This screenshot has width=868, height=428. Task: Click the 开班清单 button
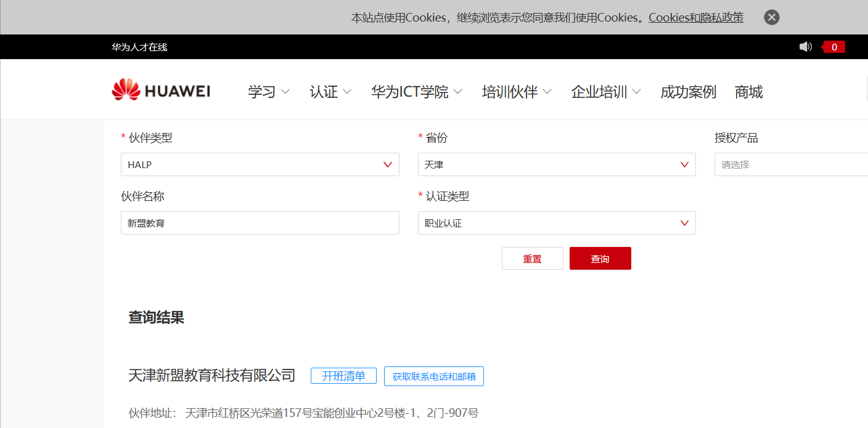pos(343,376)
